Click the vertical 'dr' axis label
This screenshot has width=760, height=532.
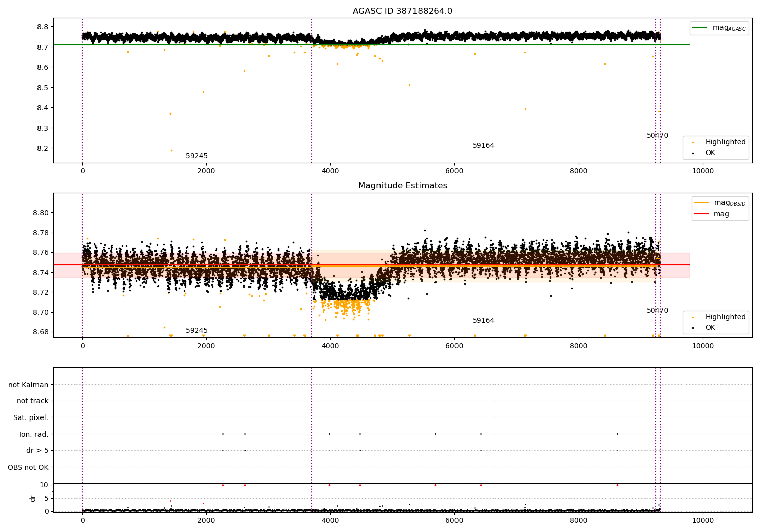(33, 498)
